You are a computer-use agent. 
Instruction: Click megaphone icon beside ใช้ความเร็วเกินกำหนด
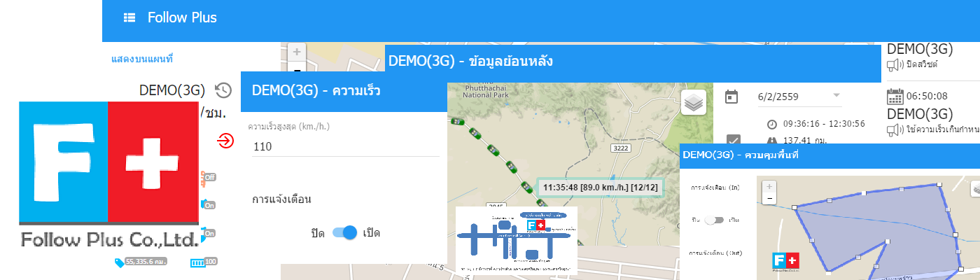click(x=894, y=129)
